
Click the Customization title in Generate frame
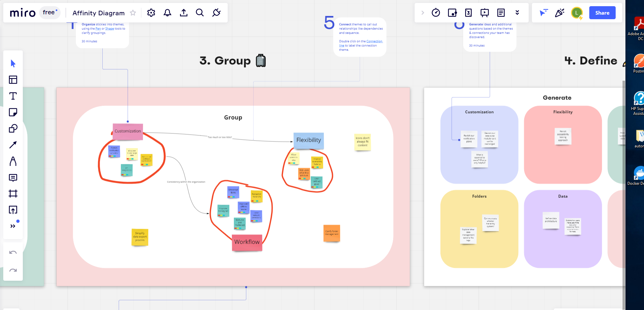479,112
